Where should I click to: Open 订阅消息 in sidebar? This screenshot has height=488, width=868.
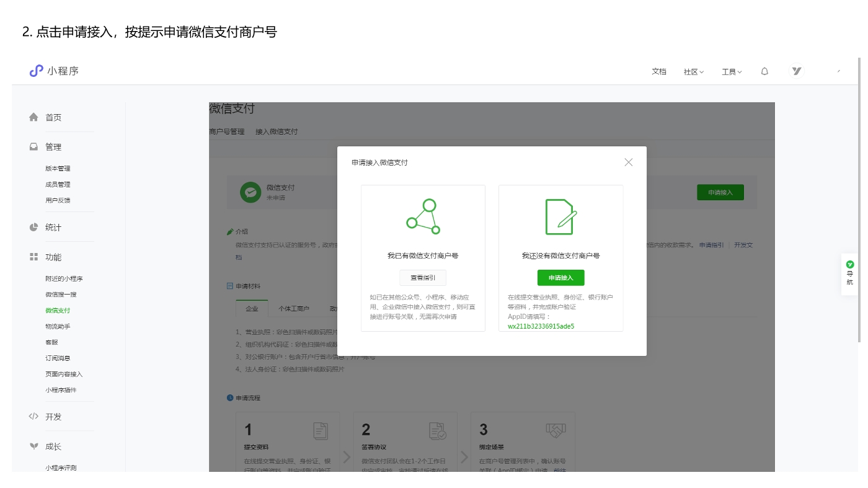(x=58, y=358)
